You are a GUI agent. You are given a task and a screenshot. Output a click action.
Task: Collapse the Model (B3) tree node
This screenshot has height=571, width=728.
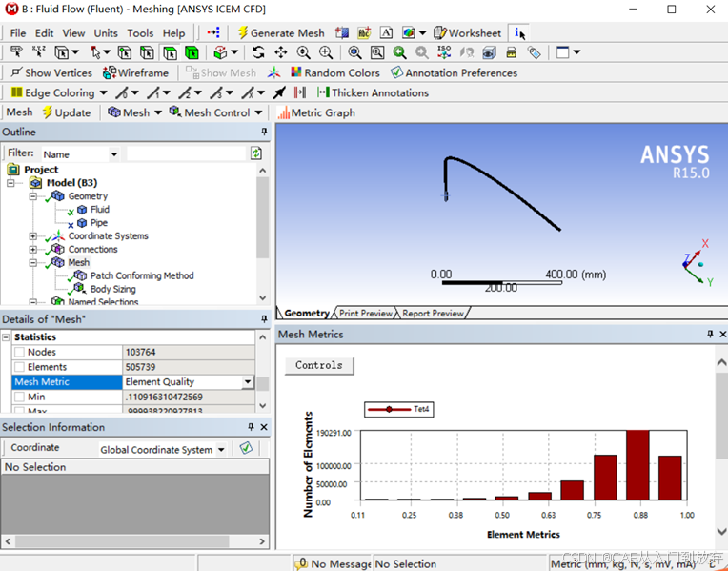tap(10, 183)
